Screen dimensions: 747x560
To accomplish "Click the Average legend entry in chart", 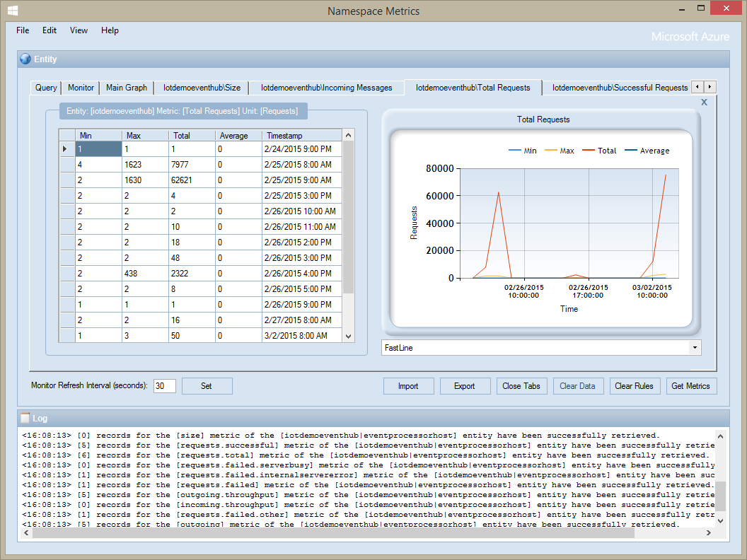I will point(647,151).
